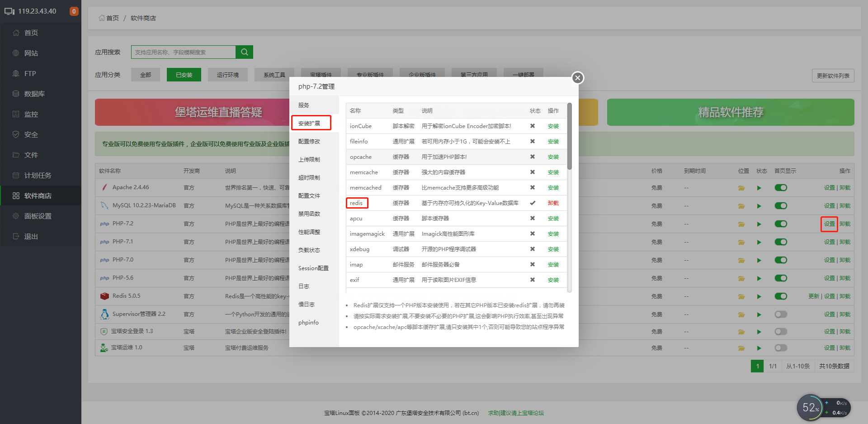Image resolution: width=868 pixels, height=424 pixels.
Task: Click Apache software icon
Action: click(x=104, y=187)
